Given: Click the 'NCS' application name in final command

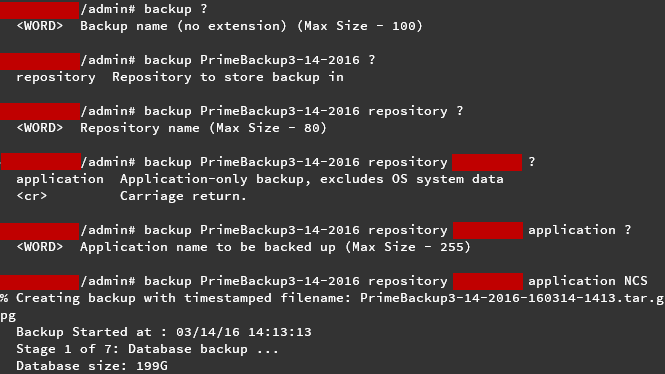Looking at the screenshot, I should [x=636, y=281].
